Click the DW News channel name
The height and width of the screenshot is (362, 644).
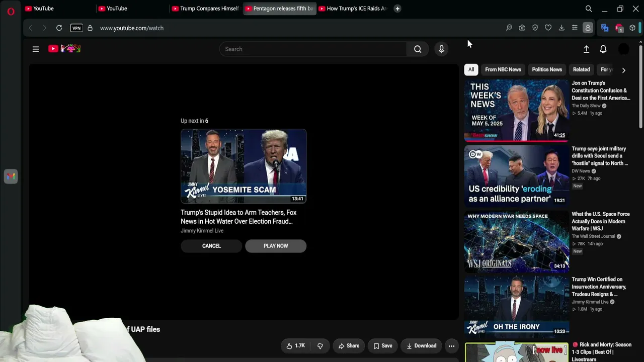[x=581, y=171]
